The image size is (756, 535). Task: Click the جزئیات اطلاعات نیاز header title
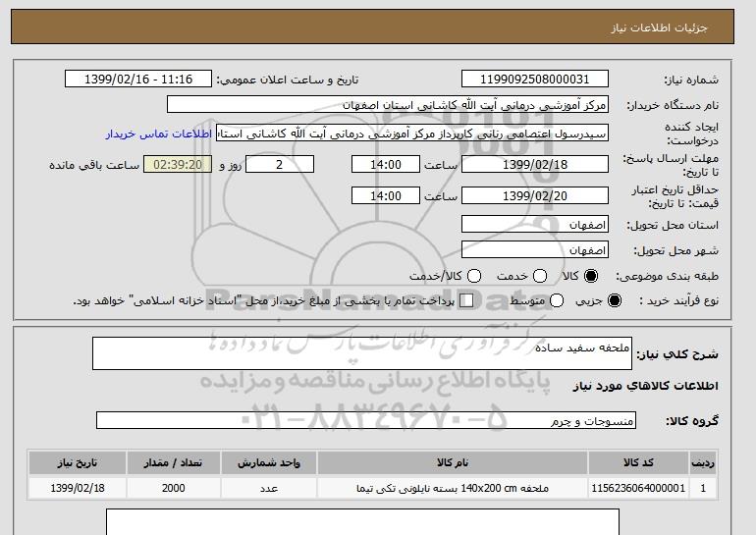coord(659,27)
